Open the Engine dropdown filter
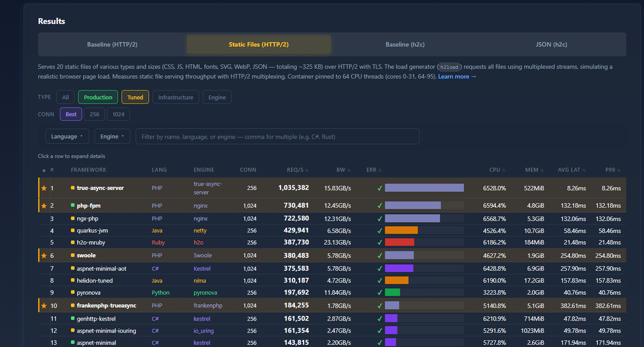 pyautogui.click(x=112, y=136)
